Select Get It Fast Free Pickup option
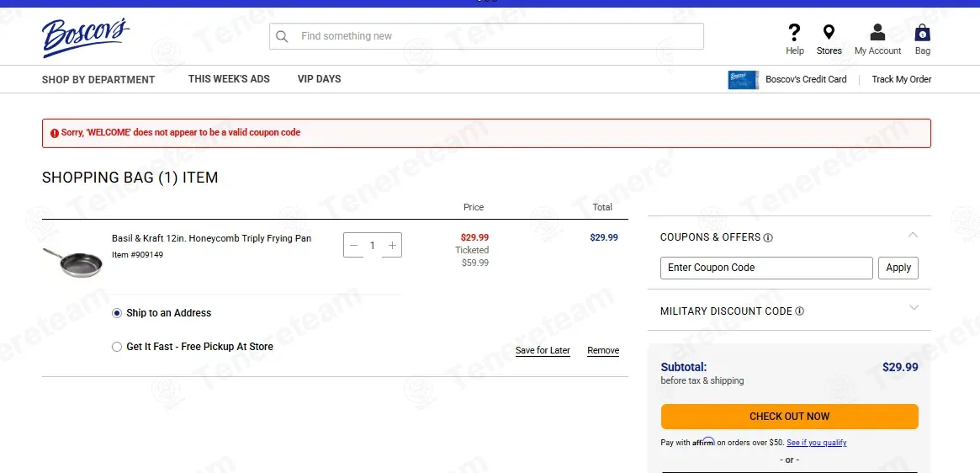The image size is (980, 473). [117, 347]
